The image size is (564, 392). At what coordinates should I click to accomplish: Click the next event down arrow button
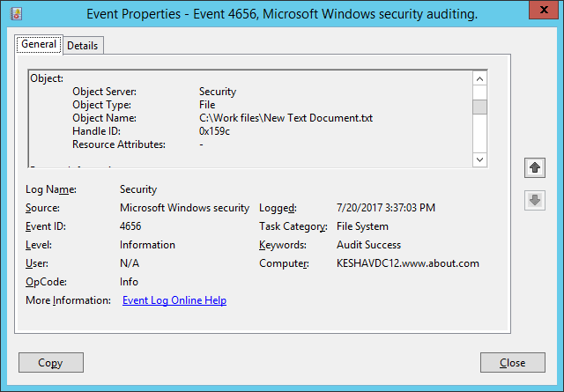pyautogui.click(x=535, y=200)
